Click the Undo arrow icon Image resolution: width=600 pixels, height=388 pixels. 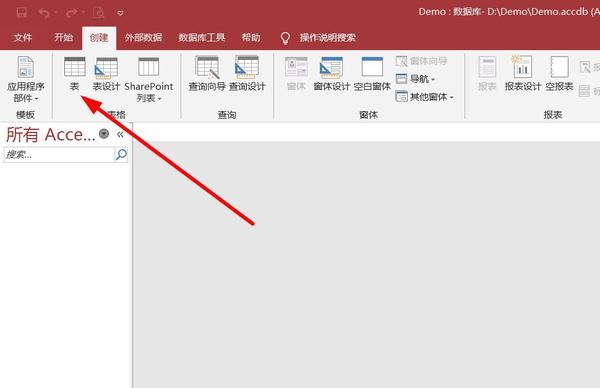coord(44,13)
